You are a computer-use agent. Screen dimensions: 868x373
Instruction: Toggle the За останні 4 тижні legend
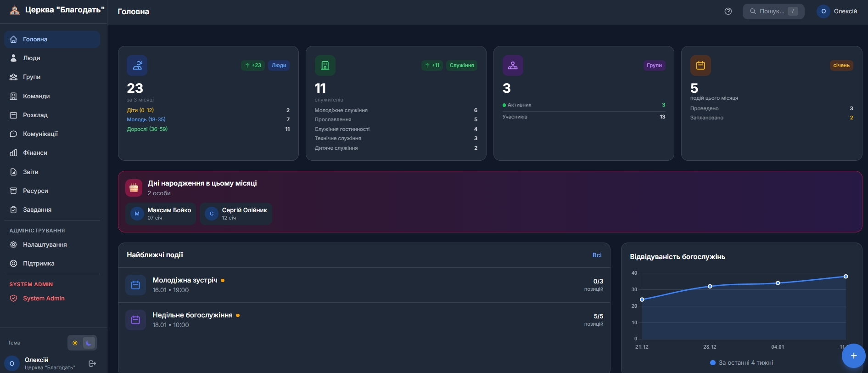741,362
